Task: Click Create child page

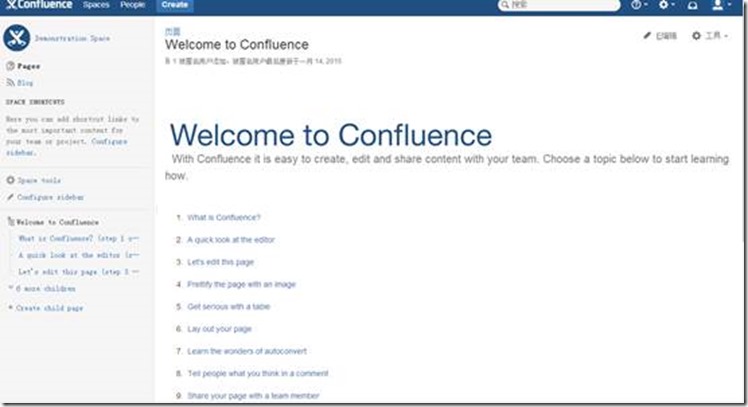Action: coord(50,308)
